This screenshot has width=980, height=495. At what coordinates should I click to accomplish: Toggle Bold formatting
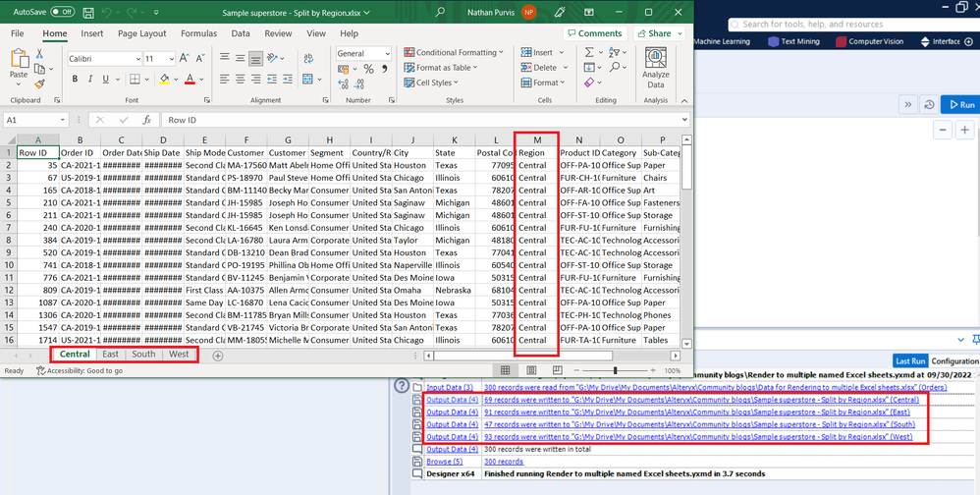75,79
